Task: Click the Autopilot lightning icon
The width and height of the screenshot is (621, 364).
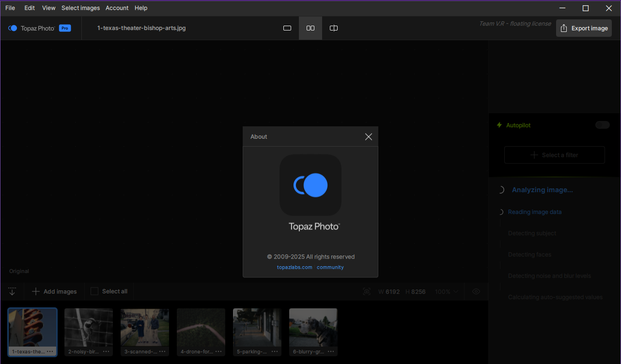Action: click(499, 125)
